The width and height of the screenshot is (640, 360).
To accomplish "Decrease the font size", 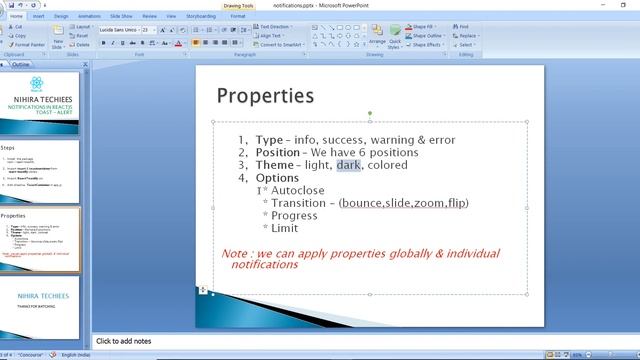I will (x=172, y=30).
